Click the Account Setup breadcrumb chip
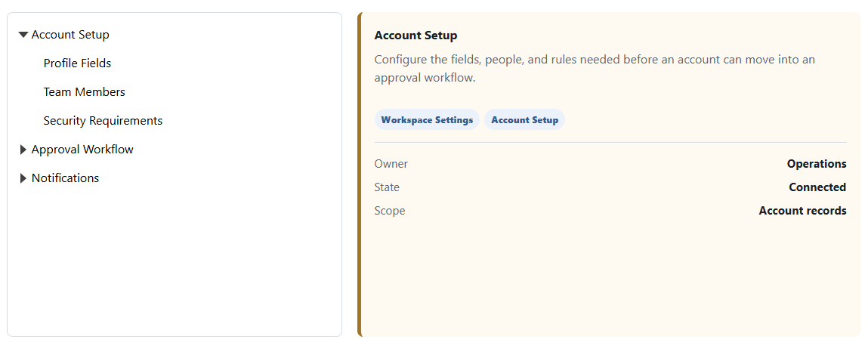 click(x=525, y=119)
